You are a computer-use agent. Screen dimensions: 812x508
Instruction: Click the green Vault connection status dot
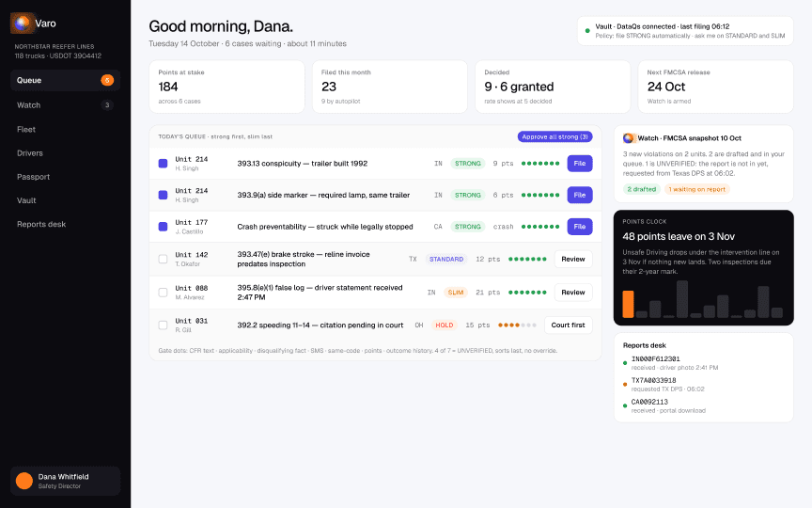click(x=587, y=31)
